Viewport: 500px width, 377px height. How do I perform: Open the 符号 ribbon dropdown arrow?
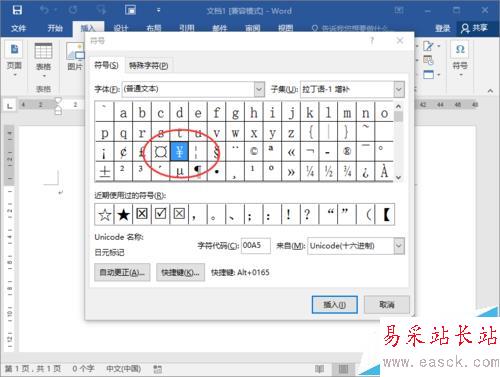(460, 75)
